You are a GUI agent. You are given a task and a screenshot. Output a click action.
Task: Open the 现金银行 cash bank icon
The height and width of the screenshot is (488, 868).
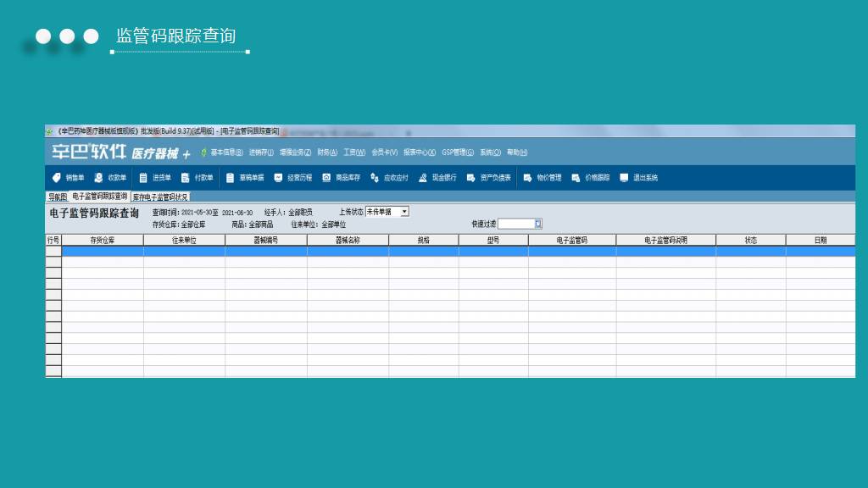pyautogui.click(x=423, y=178)
